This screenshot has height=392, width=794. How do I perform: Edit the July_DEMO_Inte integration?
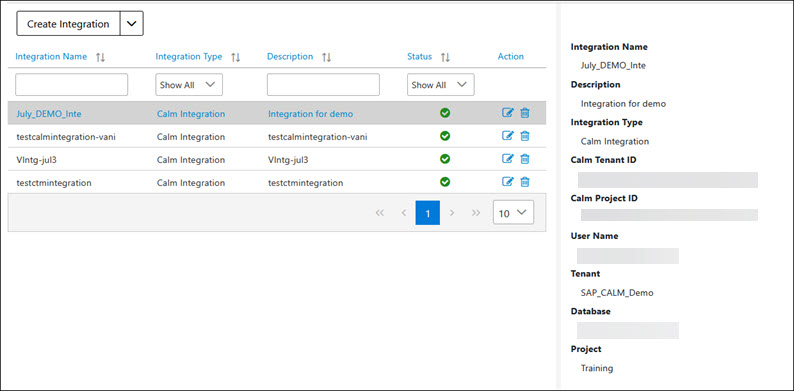[507, 113]
